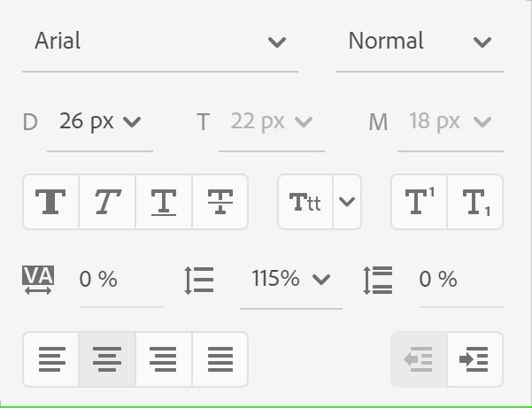Toggle underline text style

click(x=164, y=202)
